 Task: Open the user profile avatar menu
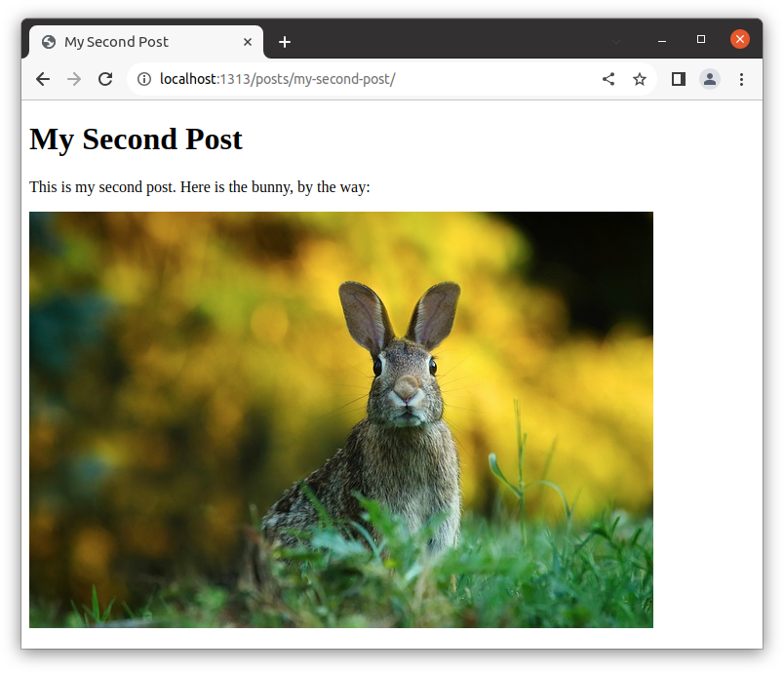click(x=710, y=79)
